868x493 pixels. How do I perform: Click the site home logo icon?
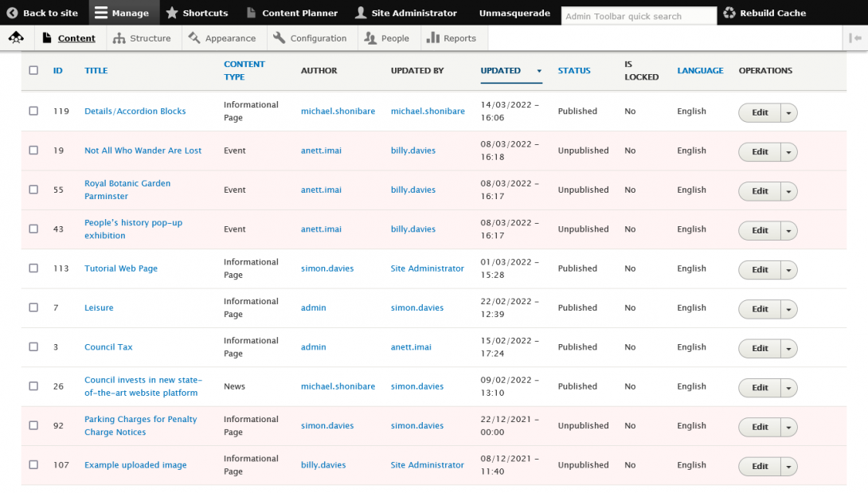click(16, 37)
